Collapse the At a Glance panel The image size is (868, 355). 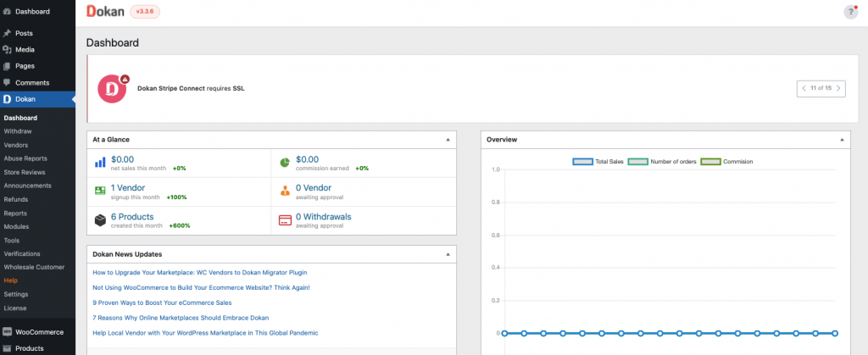(448, 140)
